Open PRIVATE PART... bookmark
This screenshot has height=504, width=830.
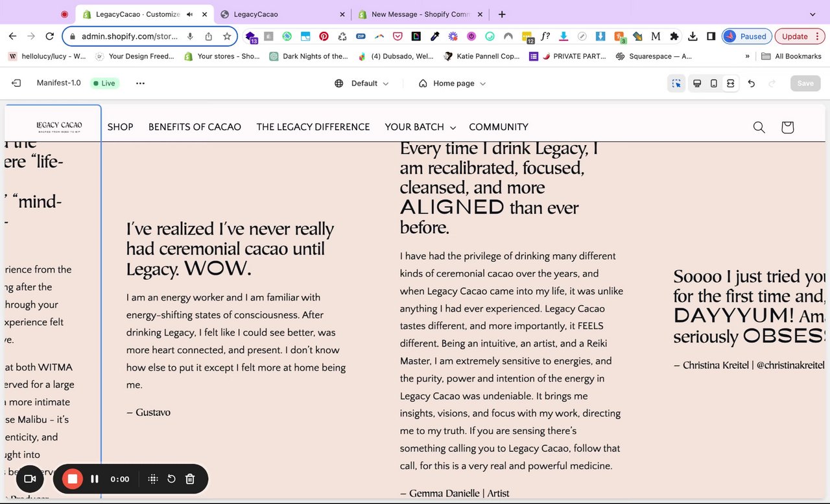click(567, 56)
